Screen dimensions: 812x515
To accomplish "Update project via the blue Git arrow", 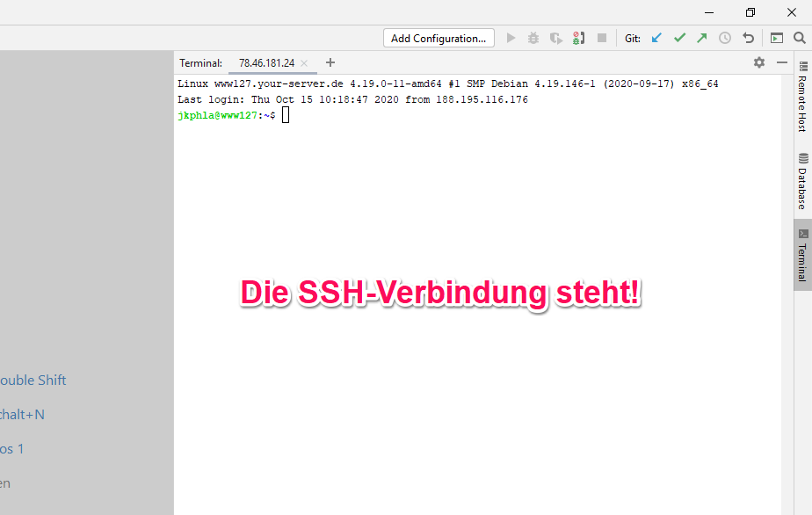I will [656, 38].
